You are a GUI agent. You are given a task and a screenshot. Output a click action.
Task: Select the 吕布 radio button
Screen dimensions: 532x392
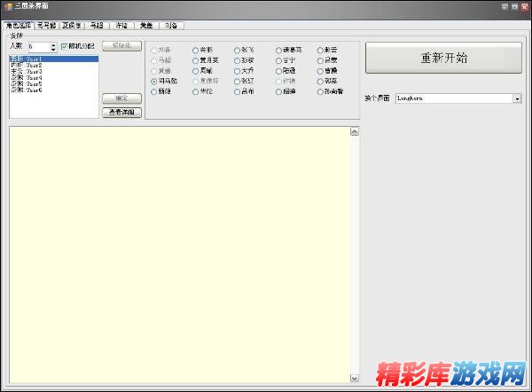point(237,90)
